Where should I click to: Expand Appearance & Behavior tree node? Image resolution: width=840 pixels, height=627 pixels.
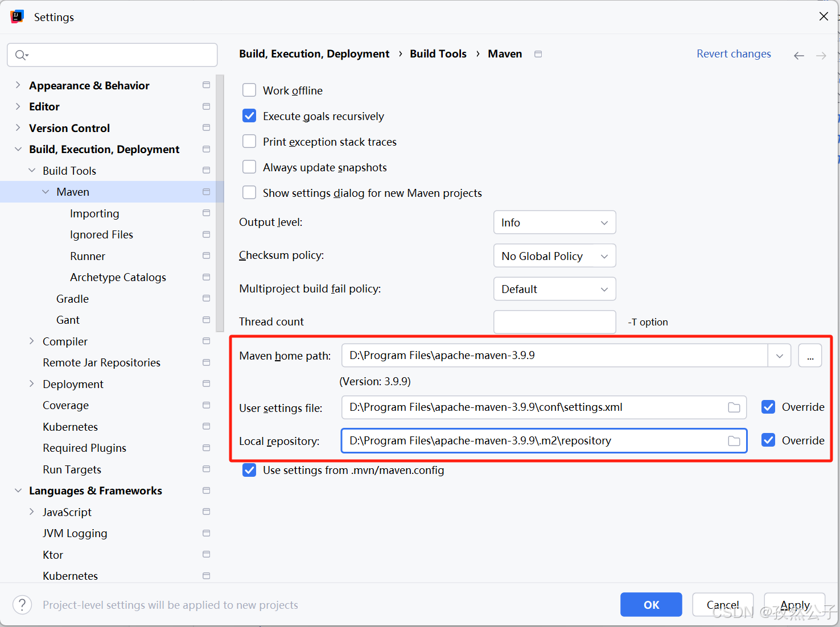(18, 85)
